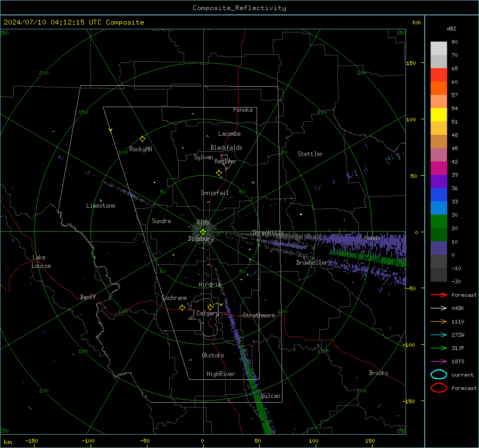
Task: Click the Vulcan label
Action: pyautogui.click(x=270, y=396)
